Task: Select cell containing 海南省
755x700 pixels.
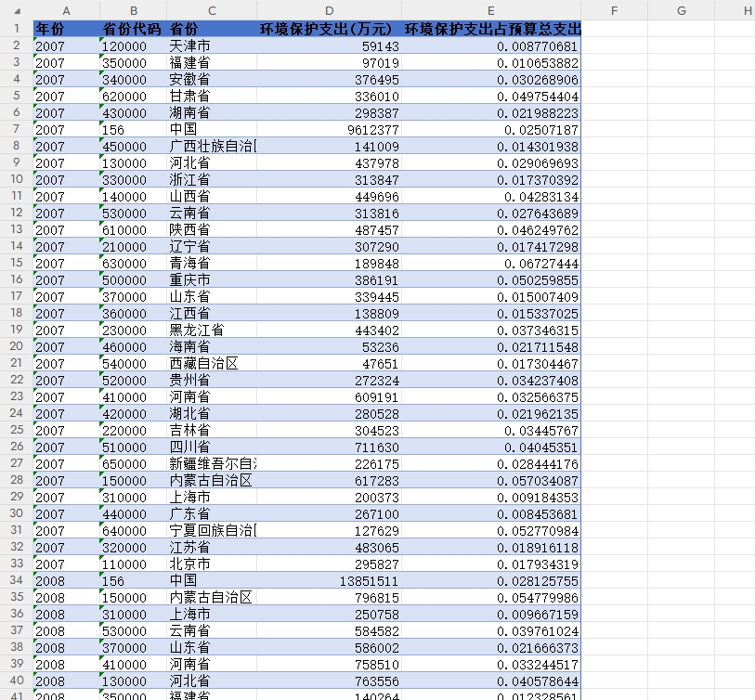Action: tap(212, 346)
